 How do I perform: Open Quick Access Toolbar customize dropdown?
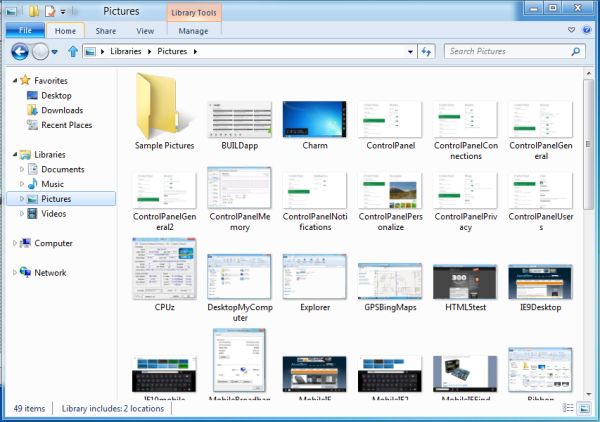pos(63,11)
